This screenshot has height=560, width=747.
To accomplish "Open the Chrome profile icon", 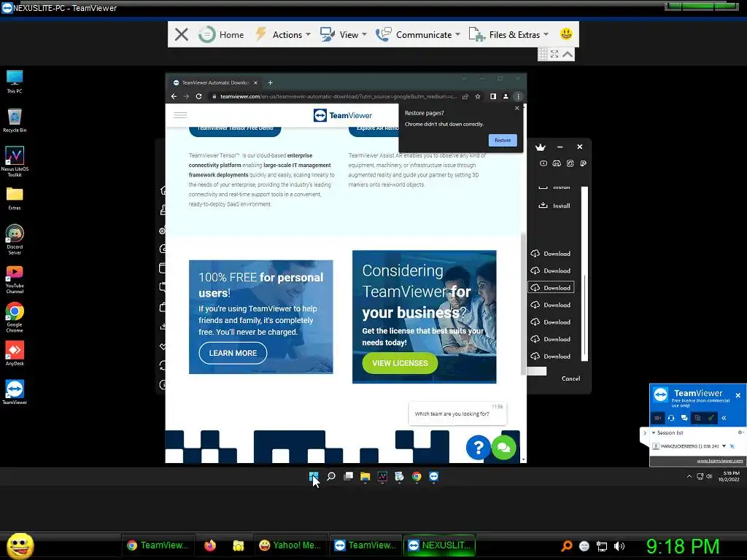I will point(506,96).
